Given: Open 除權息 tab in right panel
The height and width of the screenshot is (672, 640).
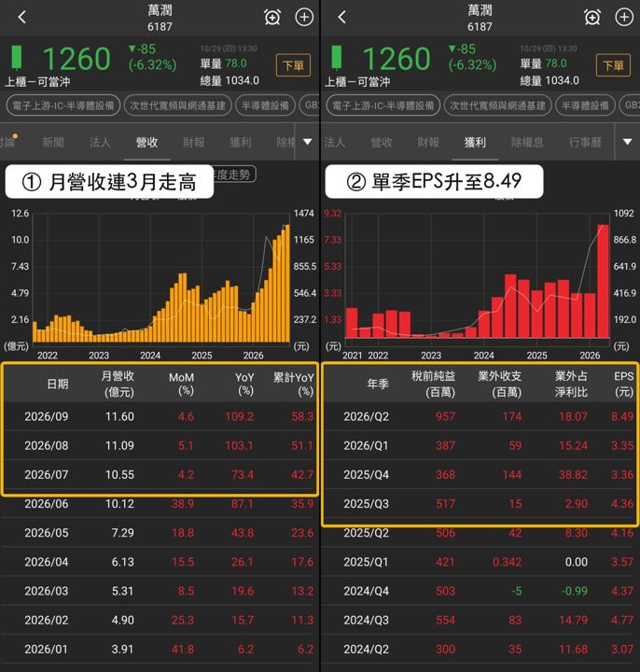Looking at the screenshot, I should point(527,142).
